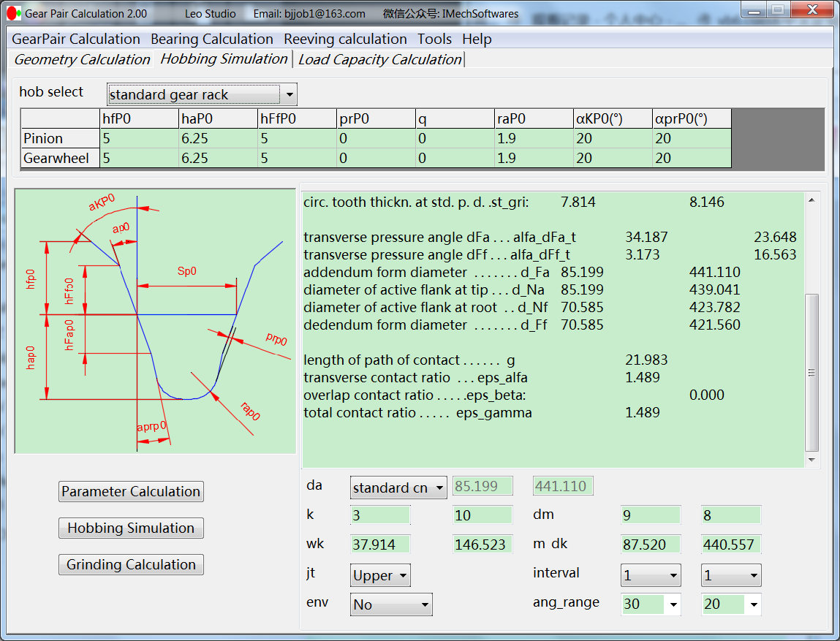Screen dimensions: 840x641
Task: Click the k field containing 10
Action: click(483, 515)
